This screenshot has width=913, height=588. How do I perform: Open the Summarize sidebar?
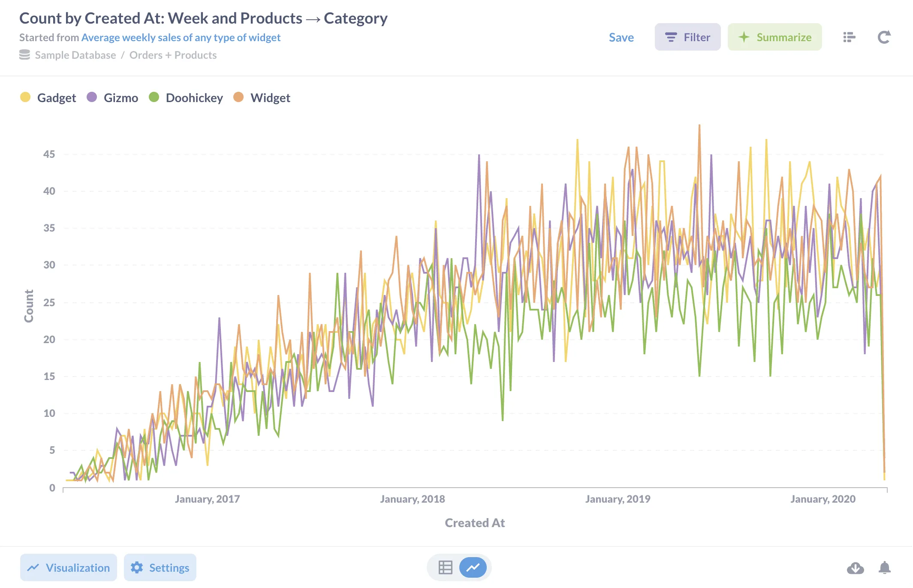[x=774, y=37]
